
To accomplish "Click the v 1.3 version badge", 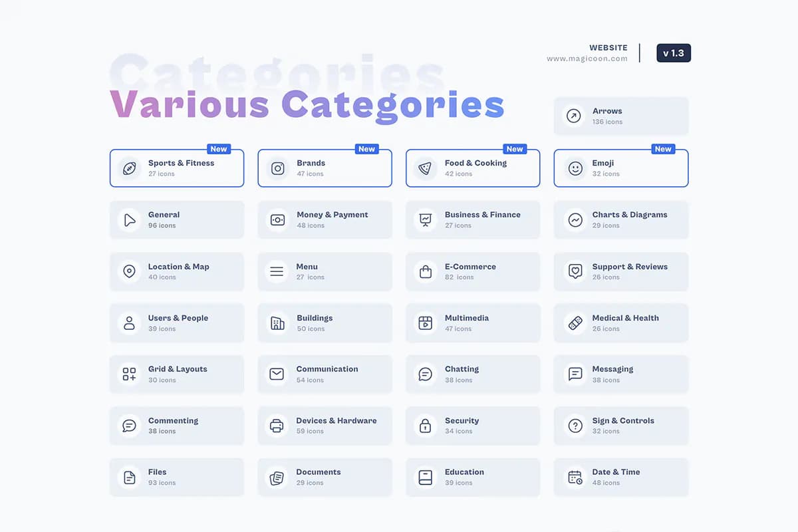I will coord(674,53).
